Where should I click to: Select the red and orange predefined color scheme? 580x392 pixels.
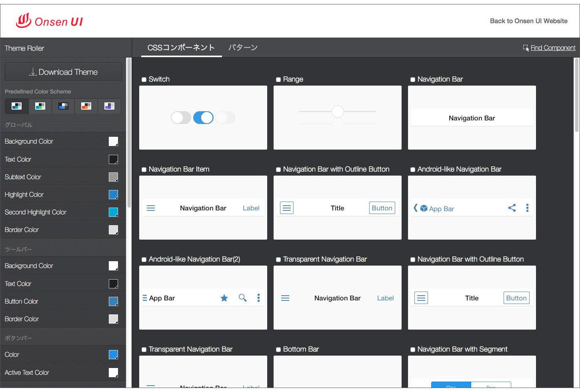86,106
